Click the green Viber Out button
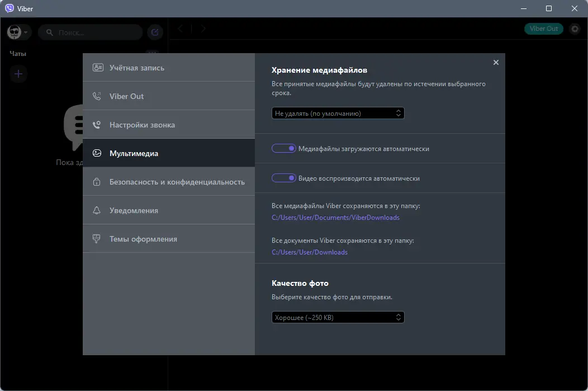Screen dimensions: 588x391 click(544, 29)
